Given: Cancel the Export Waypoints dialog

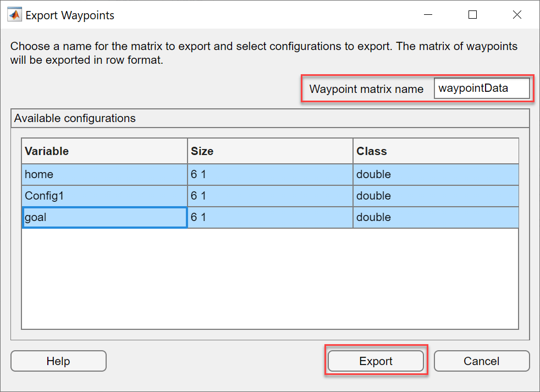Looking at the screenshot, I should (481, 361).
